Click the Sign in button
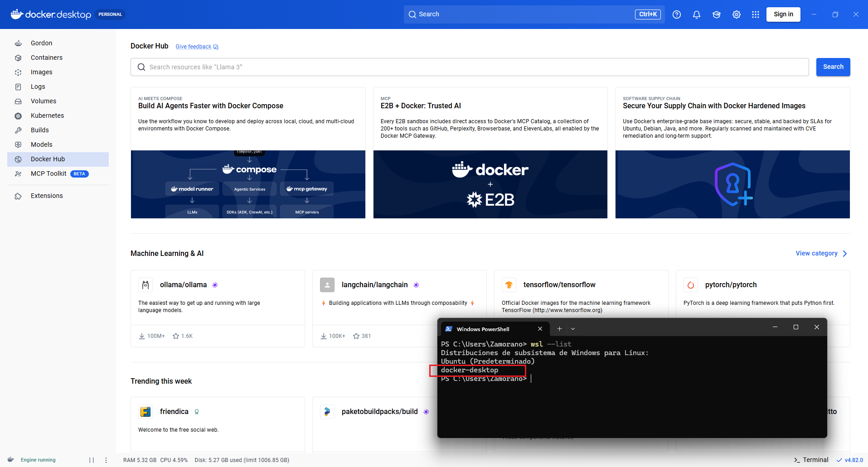This screenshot has width=868, height=467. (783, 14)
